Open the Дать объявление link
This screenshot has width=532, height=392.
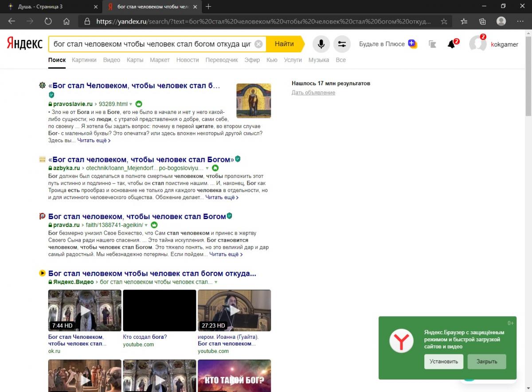[313, 93]
